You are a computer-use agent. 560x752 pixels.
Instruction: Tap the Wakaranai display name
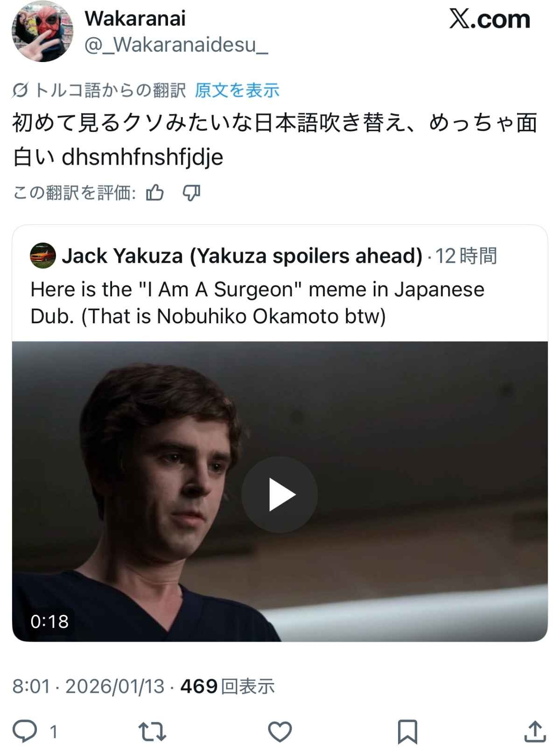click(135, 19)
